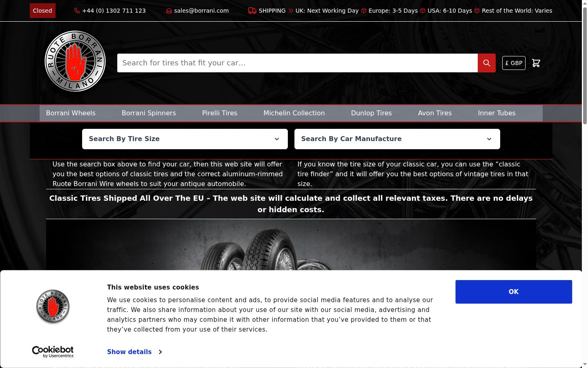The width and height of the screenshot is (588, 368).
Task: Open the Avon Tires menu
Action: (435, 113)
